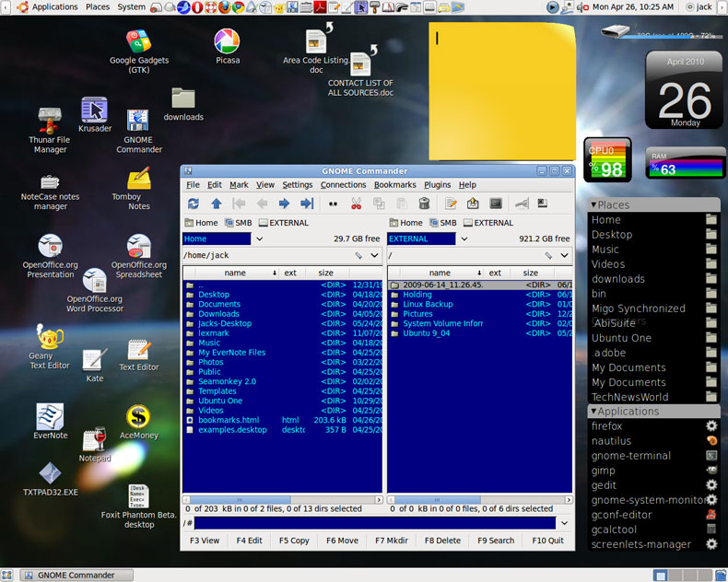Viewport: 728px width, 582px height.
Task: Click the remote connection icon in toolbar
Action: pyautogui.click(x=522, y=204)
